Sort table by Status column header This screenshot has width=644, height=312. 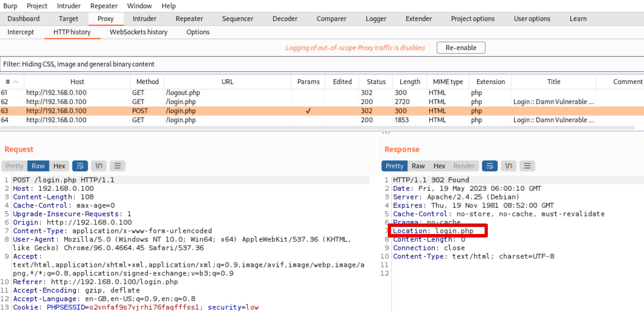click(376, 82)
